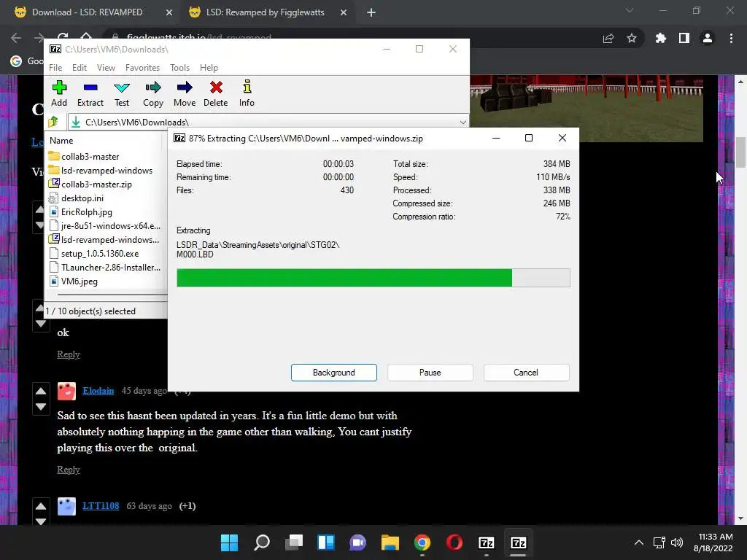Switch to LSD: Revamped by Figglewatts tab
Screen dimensions: 747x560
pyautogui.click(x=265, y=12)
